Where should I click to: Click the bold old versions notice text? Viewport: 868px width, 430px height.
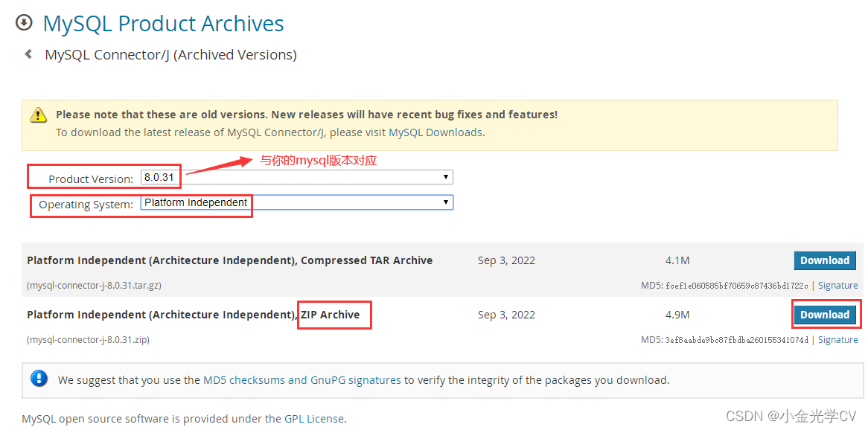tap(307, 115)
